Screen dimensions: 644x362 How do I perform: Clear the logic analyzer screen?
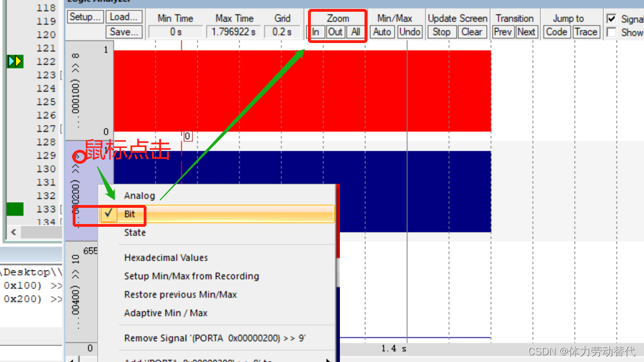tap(471, 32)
